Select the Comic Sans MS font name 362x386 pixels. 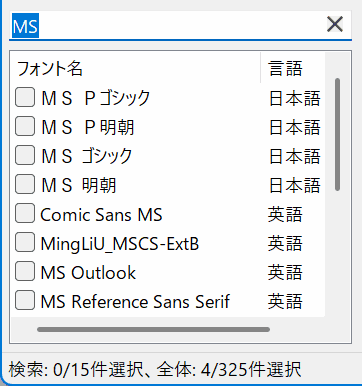point(101,214)
